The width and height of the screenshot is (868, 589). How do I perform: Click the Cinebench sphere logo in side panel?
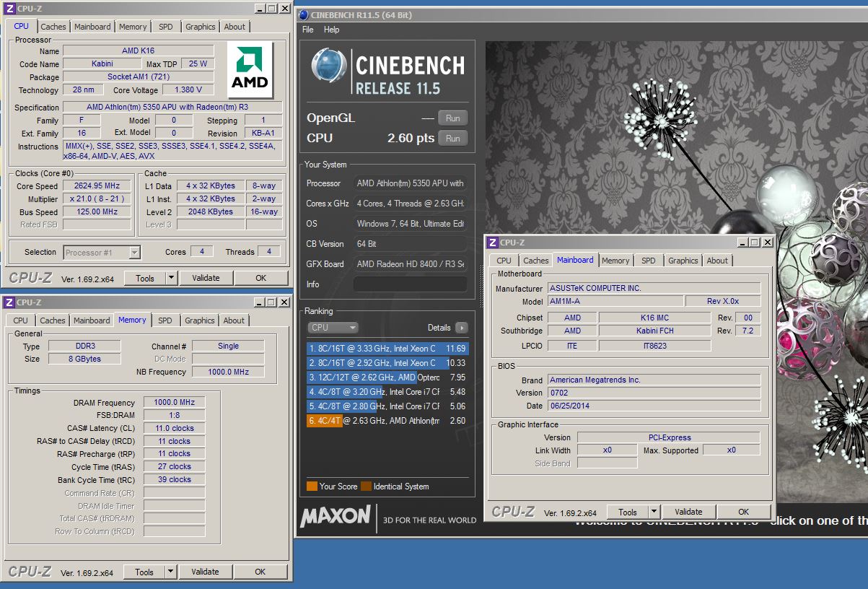point(329,67)
